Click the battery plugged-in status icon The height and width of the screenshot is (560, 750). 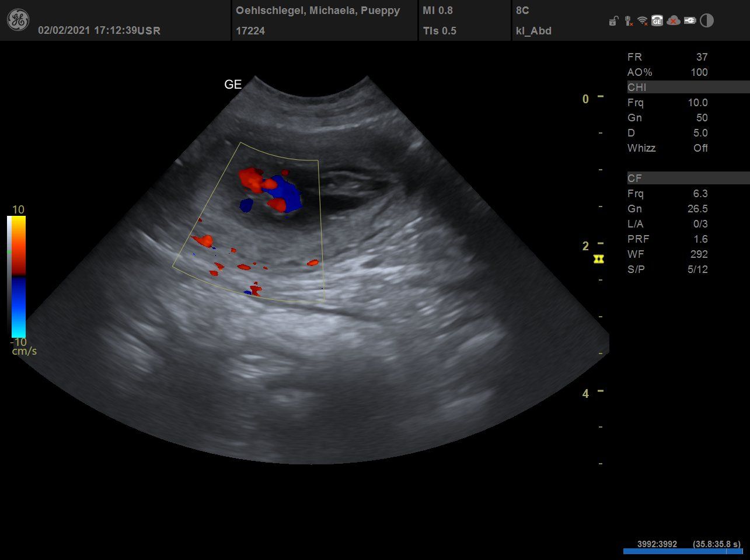pyautogui.click(x=690, y=21)
